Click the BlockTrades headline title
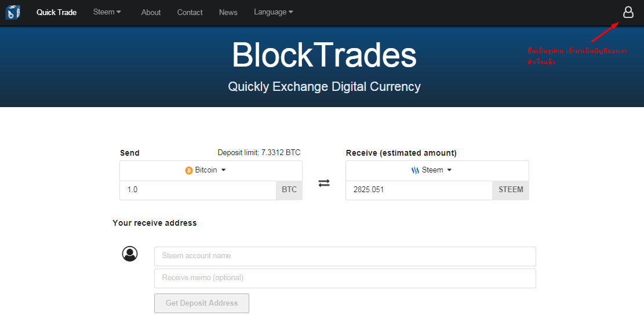The height and width of the screenshot is (323, 644). 324,54
